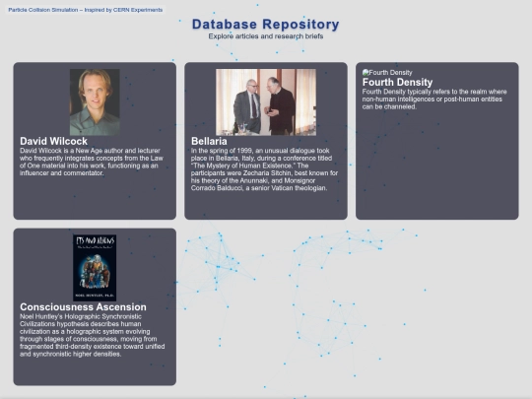Open the David Wilcock portrait photo
This screenshot has width=532, height=399.
coord(95,102)
